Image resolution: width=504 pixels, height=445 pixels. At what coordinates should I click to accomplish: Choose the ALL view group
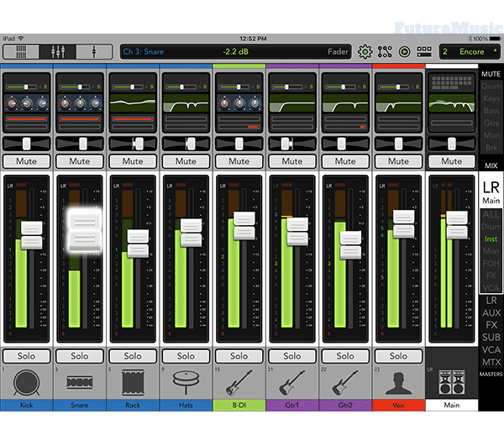pos(491,214)
